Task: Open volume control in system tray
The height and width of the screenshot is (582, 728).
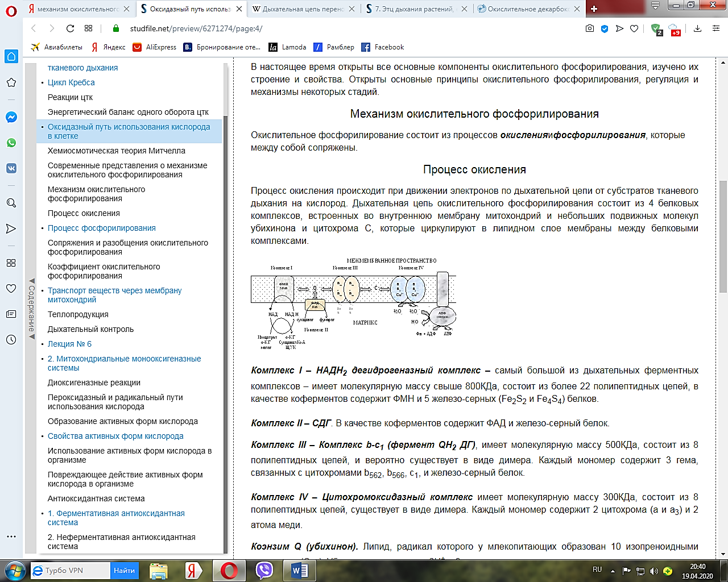Action: [654, 571]
